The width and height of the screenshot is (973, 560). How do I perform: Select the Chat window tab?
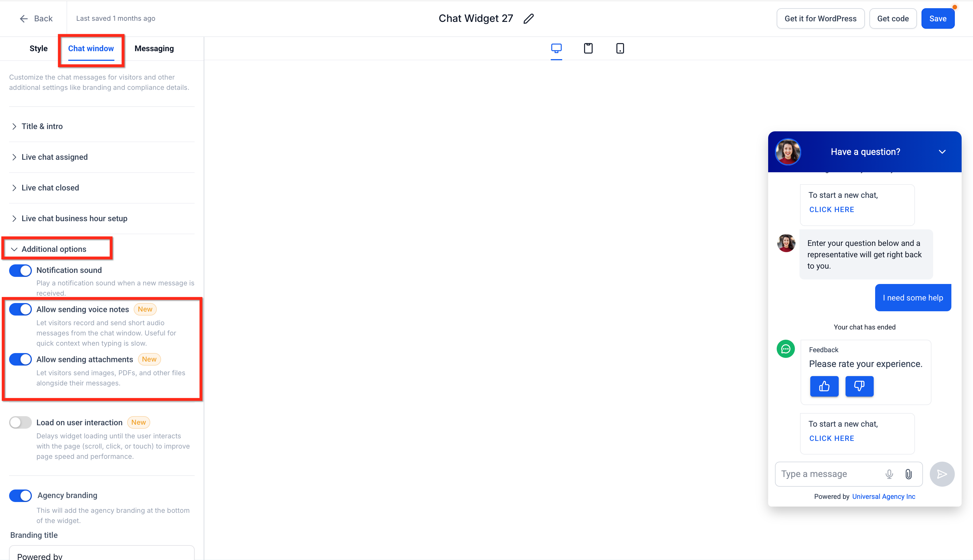click(x=91, y=48)
